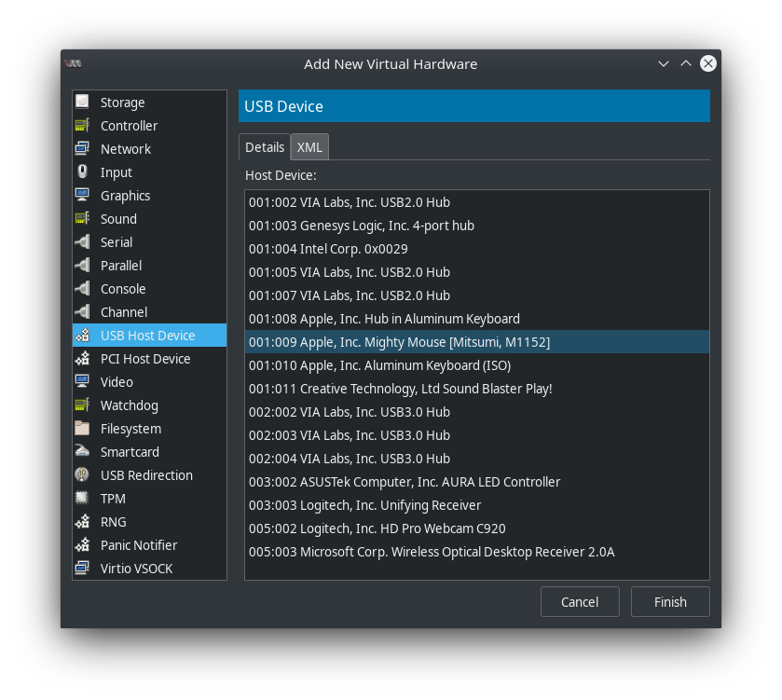The height and width of the screenshot is (700, 782).
Task: Select 001:002 VIA Labs USB2.0 Hub
Action: click(x=477, y=202)
